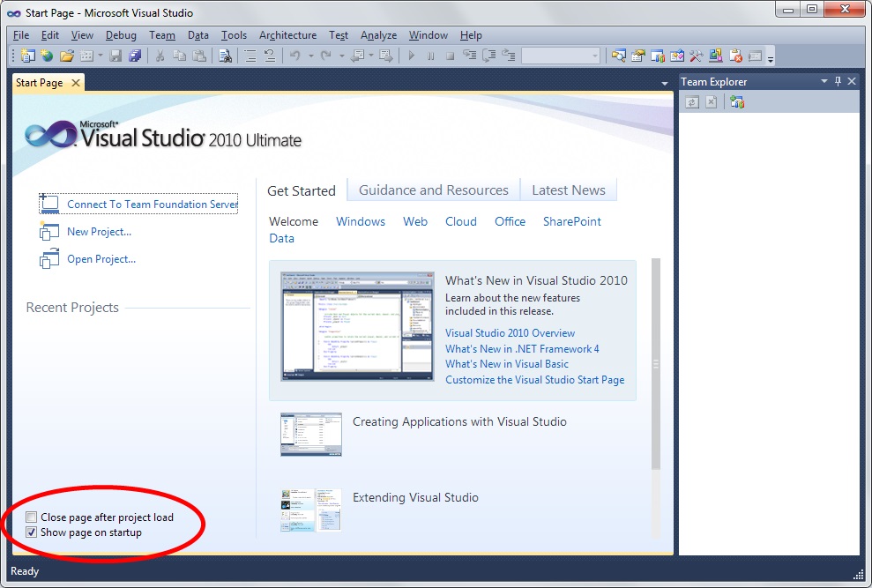This screenshot has height=588, width=872.
Task: Switch to Guidance and Resources tab
Action: pyautogui.click(x=433, y=190)
